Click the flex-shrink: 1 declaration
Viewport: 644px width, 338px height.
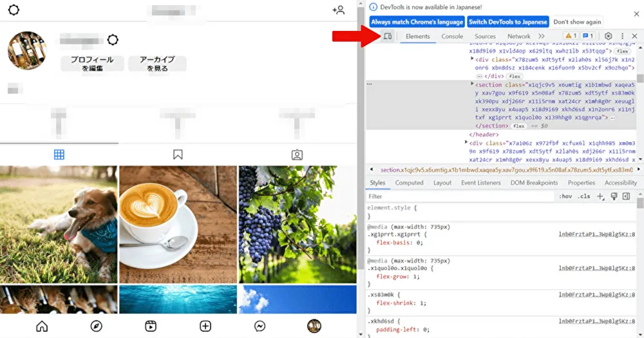tap(401, 303)
